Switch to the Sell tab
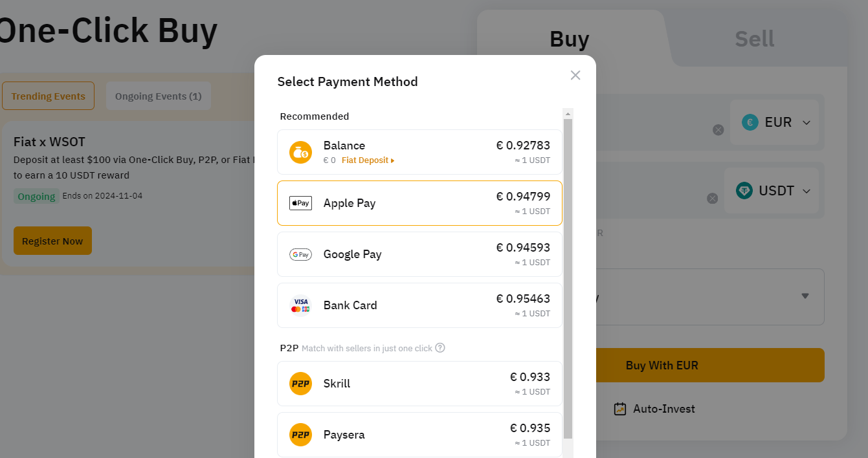Screen dimensions: 868x458 point(755,39)
